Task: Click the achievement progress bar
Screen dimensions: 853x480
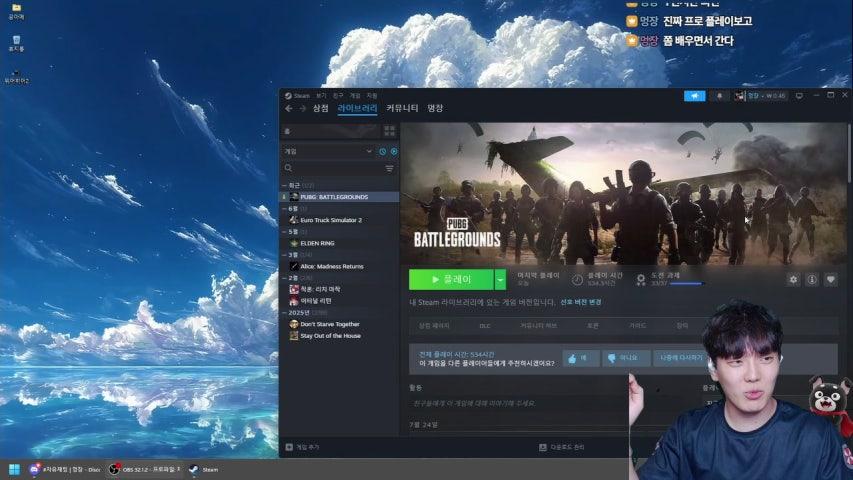Action: click(687, 284)
